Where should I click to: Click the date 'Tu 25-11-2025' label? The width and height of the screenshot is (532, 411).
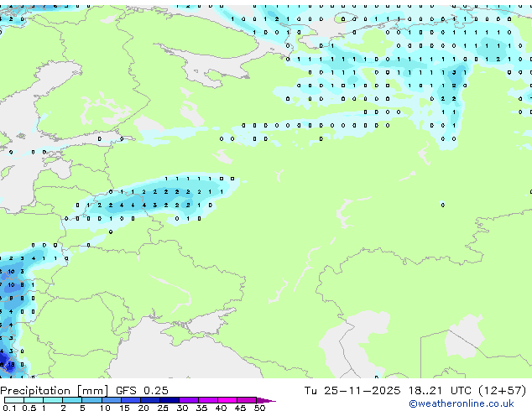[x=352, y=391]
